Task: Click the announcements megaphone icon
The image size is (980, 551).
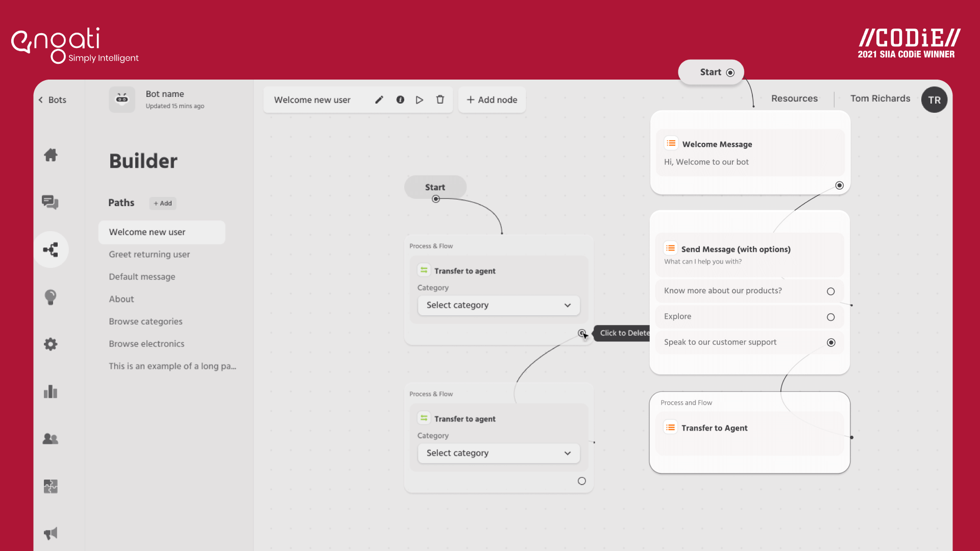Action: (x=51, y=534)
